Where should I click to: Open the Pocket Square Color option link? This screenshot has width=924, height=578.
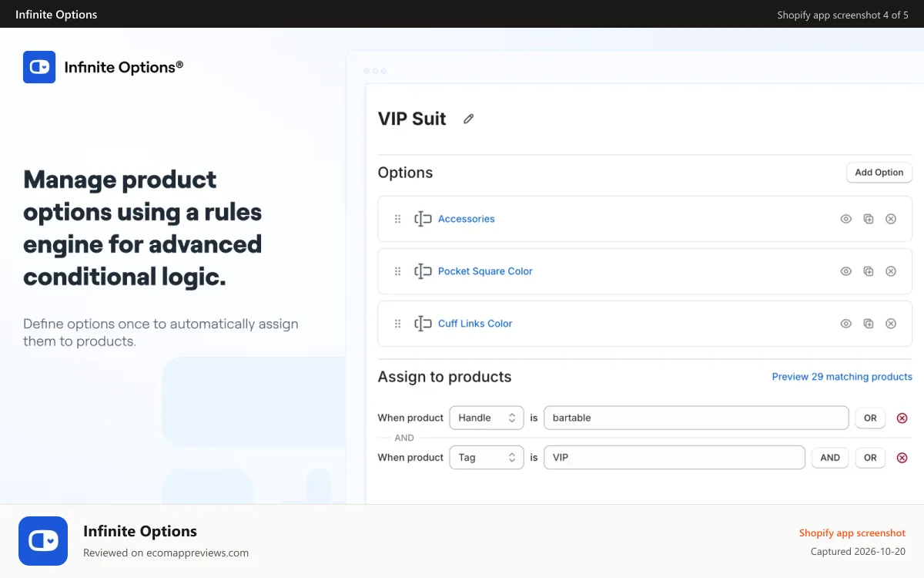pyautogui.click(x=485, y=271)
